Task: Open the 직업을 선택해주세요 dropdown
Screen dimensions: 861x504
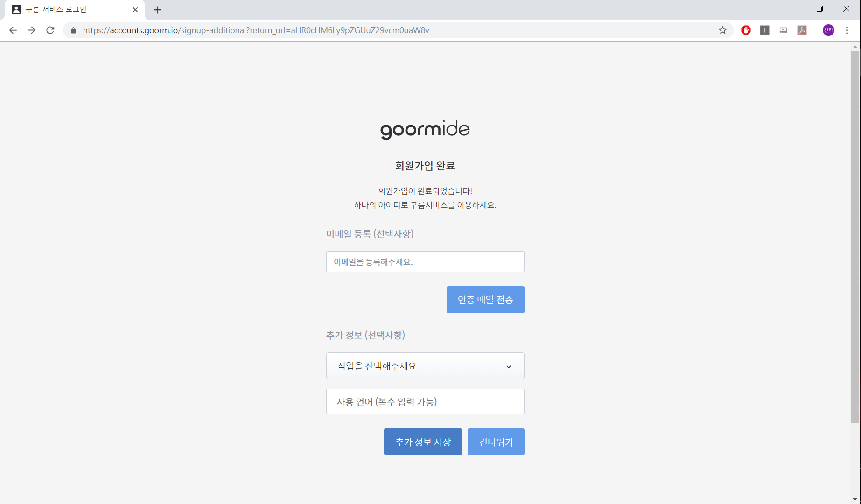Action: click(x=425, y=366)
